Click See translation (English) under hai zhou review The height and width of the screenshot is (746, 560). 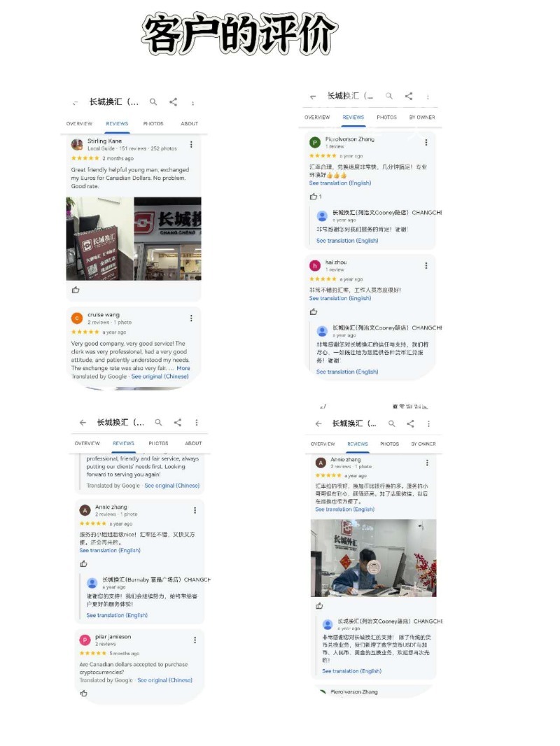(x=340, y=298)
